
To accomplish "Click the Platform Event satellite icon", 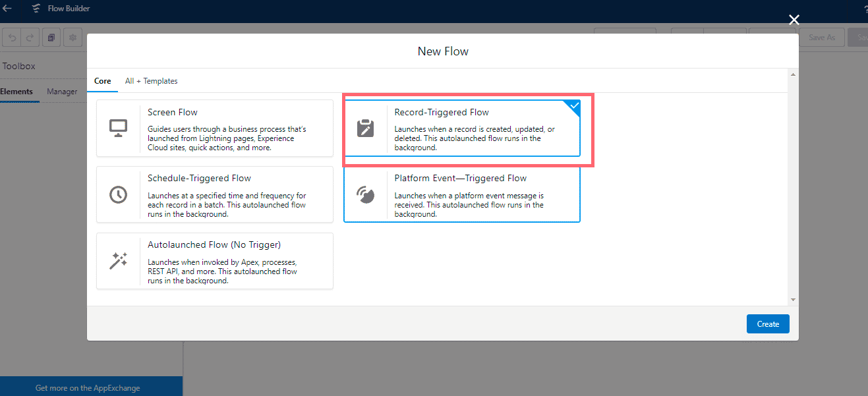I will (x=365, y=194).
